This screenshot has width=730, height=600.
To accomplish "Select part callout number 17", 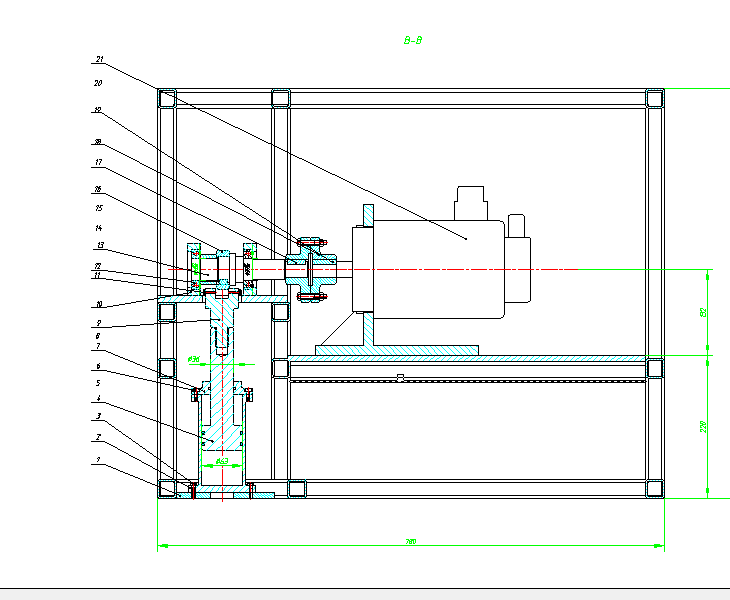I will click(x=98, y=162).
